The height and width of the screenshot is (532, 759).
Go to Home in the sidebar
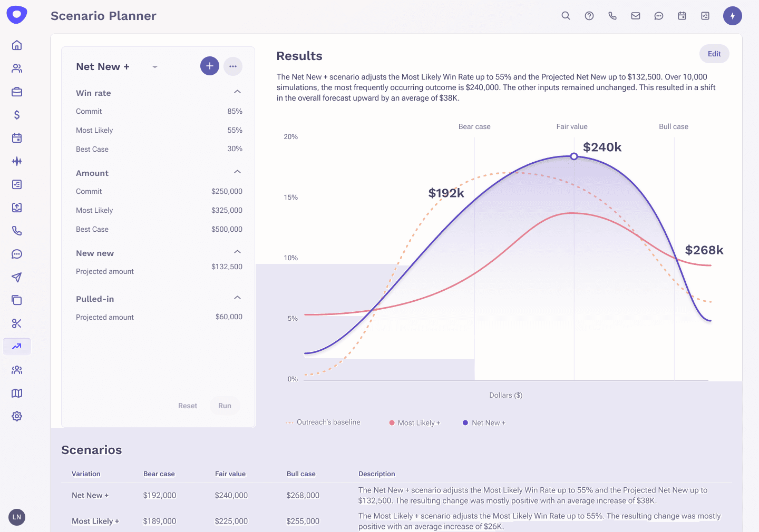point(17,45)
